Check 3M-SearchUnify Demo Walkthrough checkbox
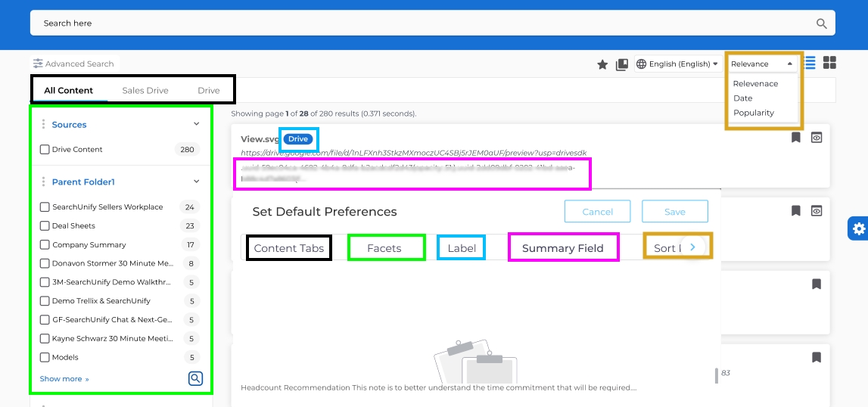This screenshot has height=407, width=868. 45,282
